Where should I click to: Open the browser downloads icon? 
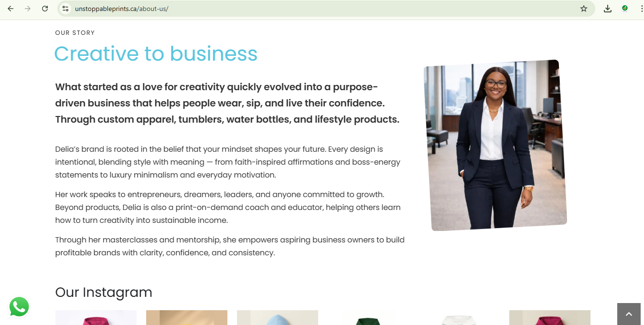(607, 9)
